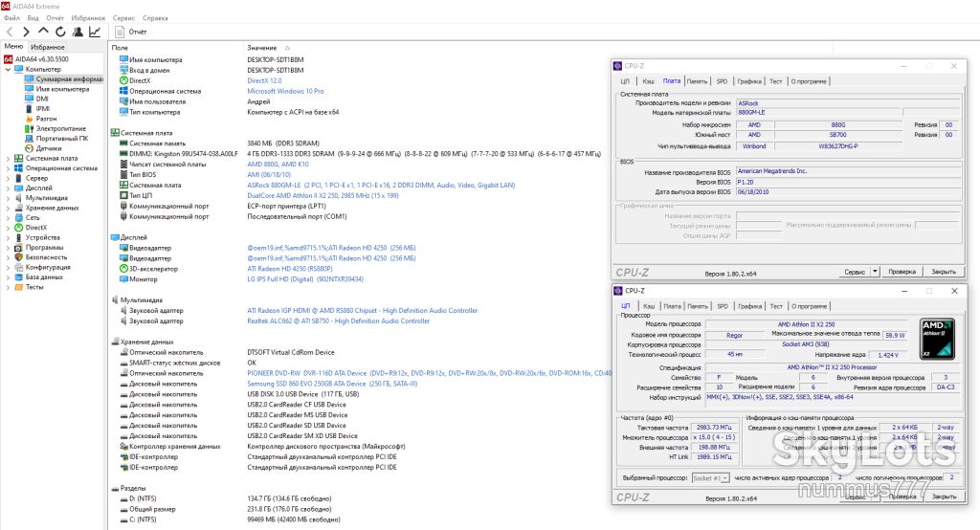Open the Samsung SSD 860 EVO link
This screenshot has height=530, width=980.
332,384
